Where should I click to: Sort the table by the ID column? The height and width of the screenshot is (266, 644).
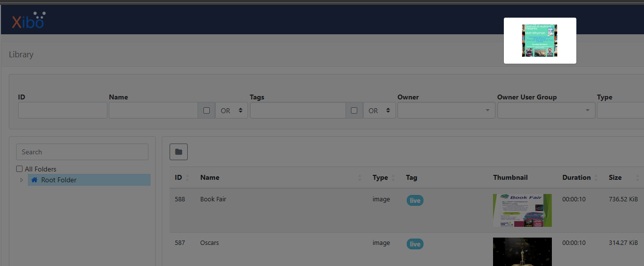click(x=188, y=178)
